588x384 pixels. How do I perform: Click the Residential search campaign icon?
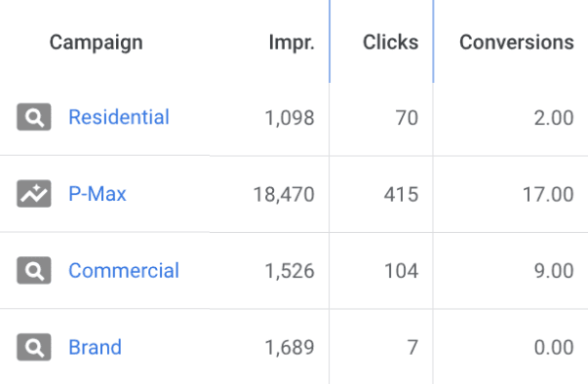(34, 117)
